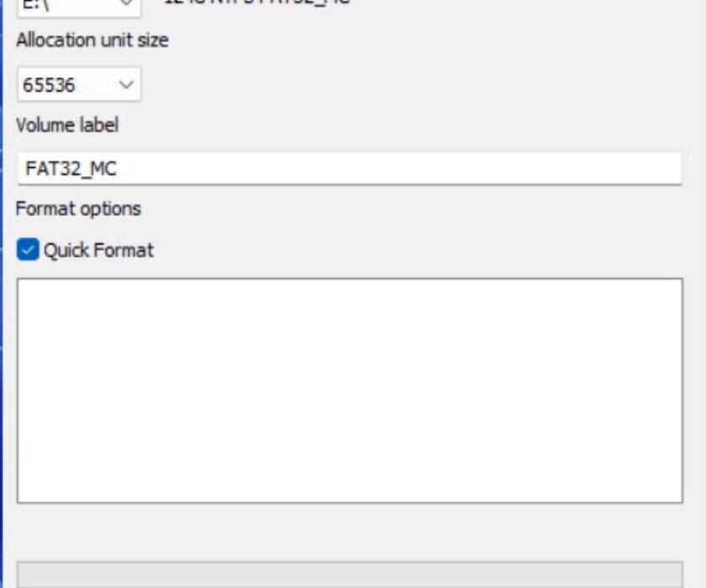Click the chevron beside 65536
The width and height of the screenshot is (706, 588).
tap(126, 84)
